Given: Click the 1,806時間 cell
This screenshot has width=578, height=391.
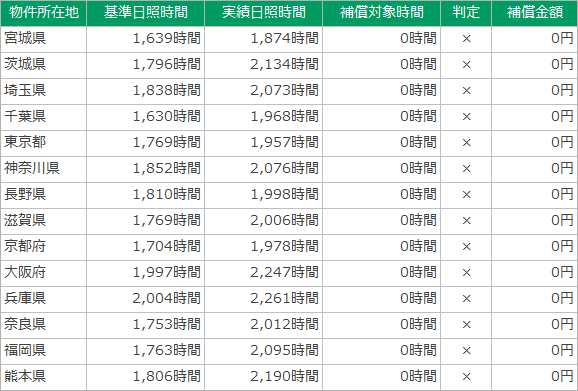Looking at the screenshot, I should [x=146, y=377].
